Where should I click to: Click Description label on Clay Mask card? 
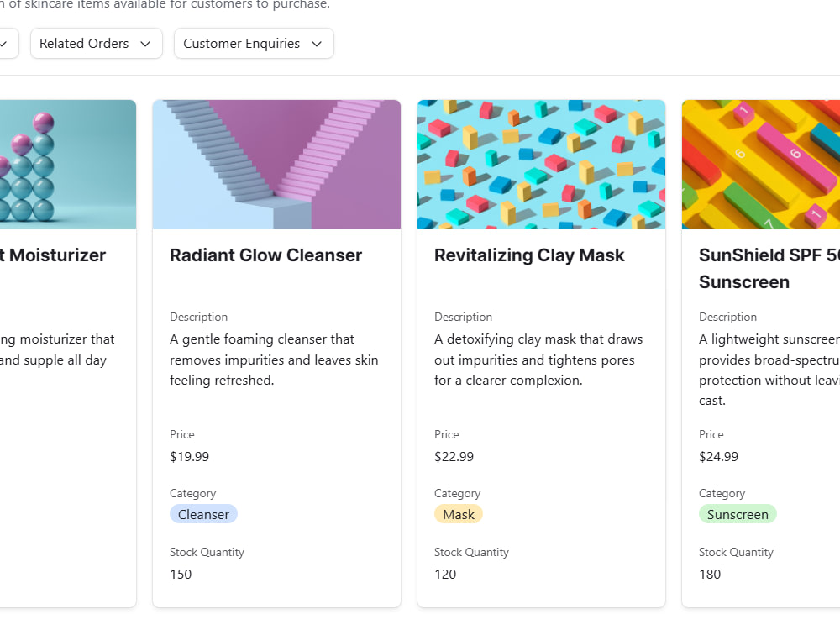click(464, 317)
